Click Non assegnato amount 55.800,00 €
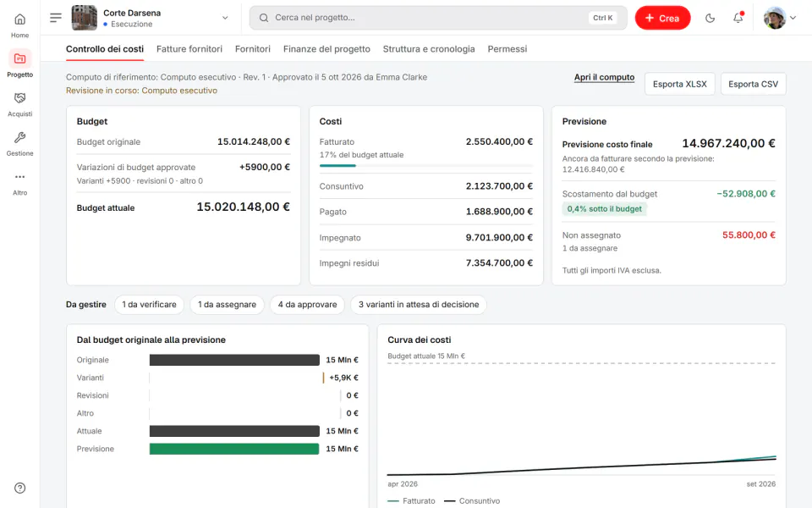This screenshot has height=508, width=812. tap(749, 235)
